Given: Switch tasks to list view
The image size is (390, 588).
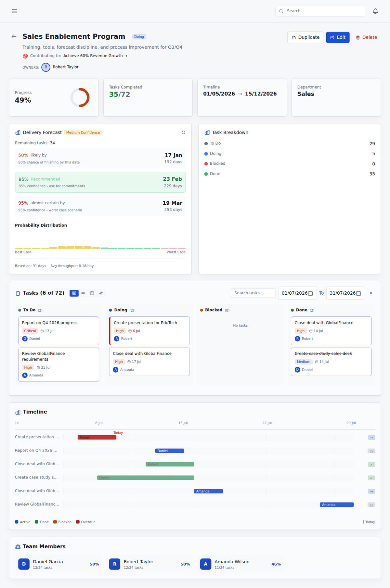Looking at the screenshot, I should click(x=83, y=293).
